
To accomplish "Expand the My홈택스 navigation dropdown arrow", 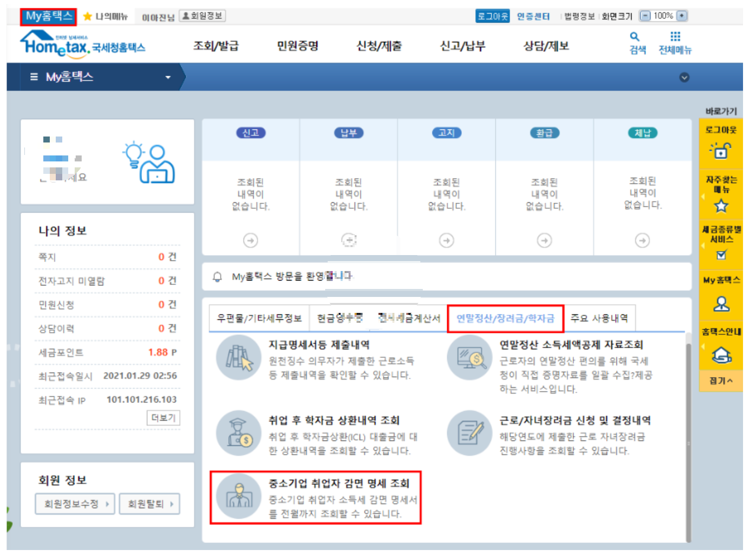I will click(168, 77).
